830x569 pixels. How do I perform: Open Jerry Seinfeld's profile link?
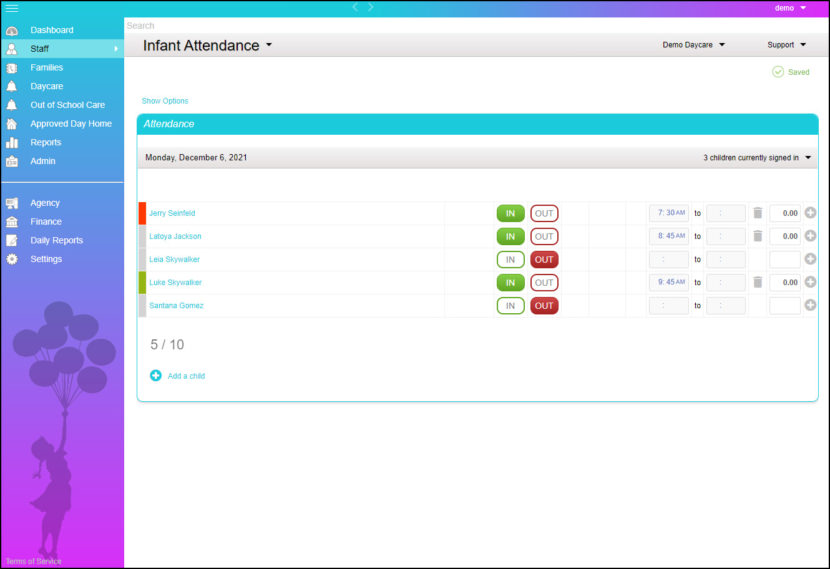172,213
